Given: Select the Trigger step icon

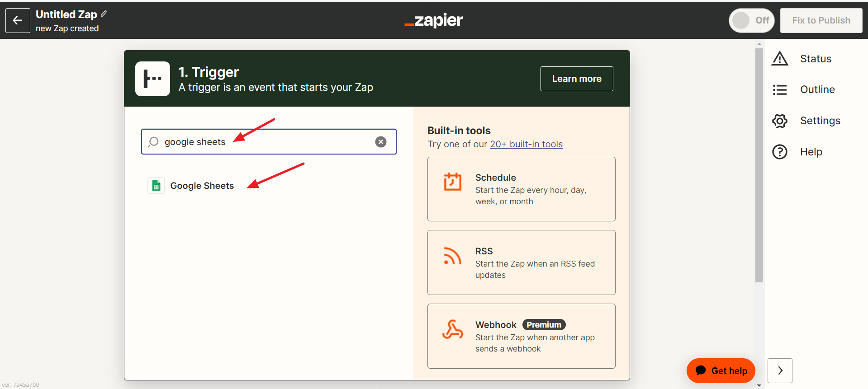Looking at the screenshot, I should pyautogui.click(x=152, y=79).
